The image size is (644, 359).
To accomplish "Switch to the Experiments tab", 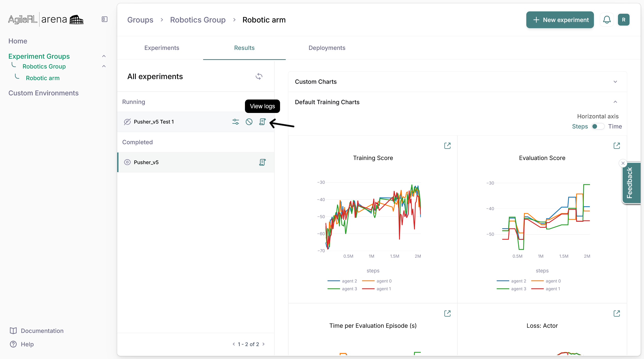I will (x=162, y=48).
